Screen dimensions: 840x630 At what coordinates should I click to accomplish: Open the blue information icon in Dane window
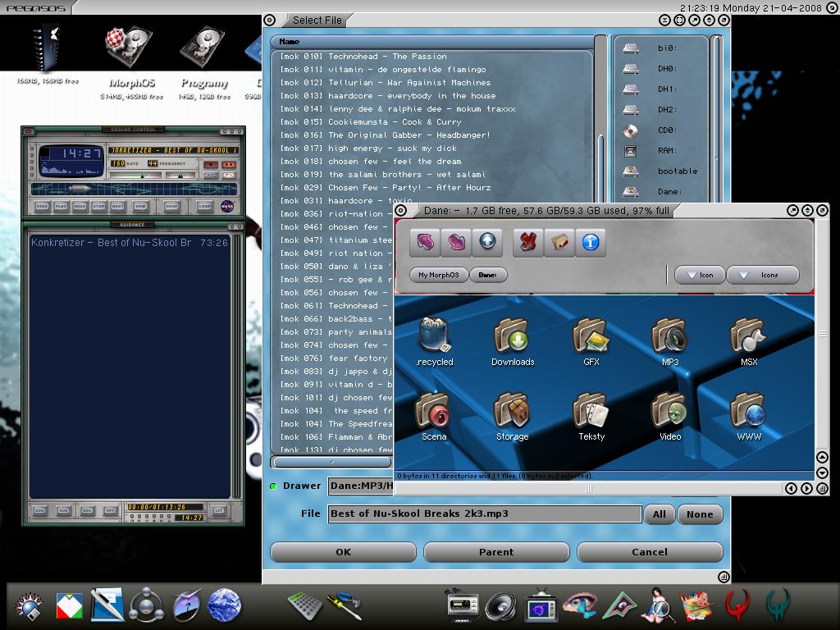coord(591,242)
